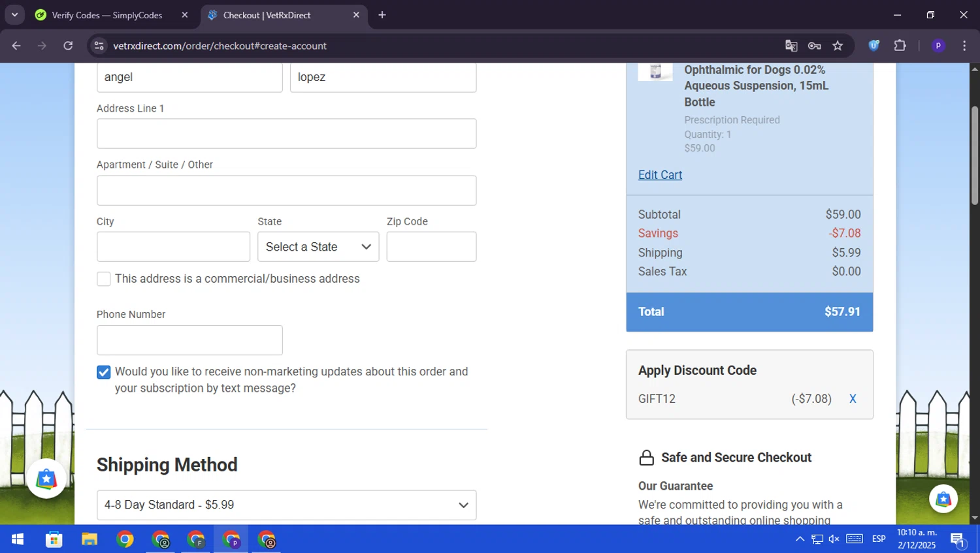Click the Phone Number field
980x553 pixels.
click(189, 340)
